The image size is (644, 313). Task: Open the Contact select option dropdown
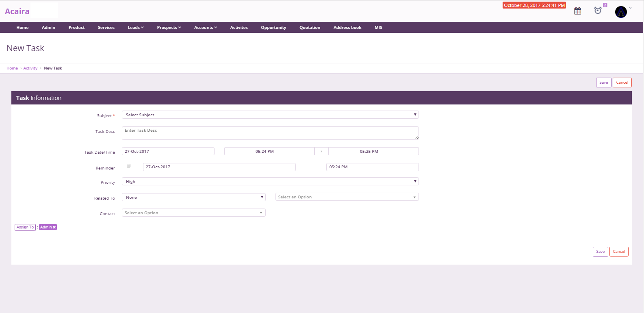coord(194,213)
